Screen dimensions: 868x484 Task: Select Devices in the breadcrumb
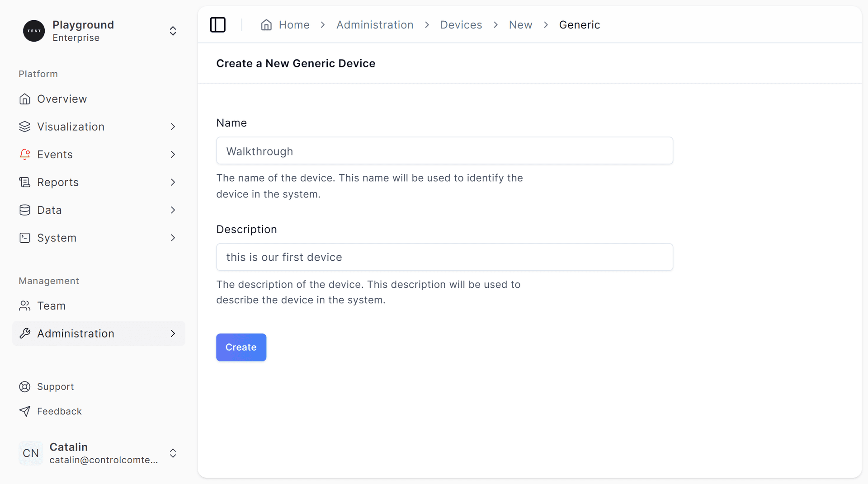click(461, 25)
